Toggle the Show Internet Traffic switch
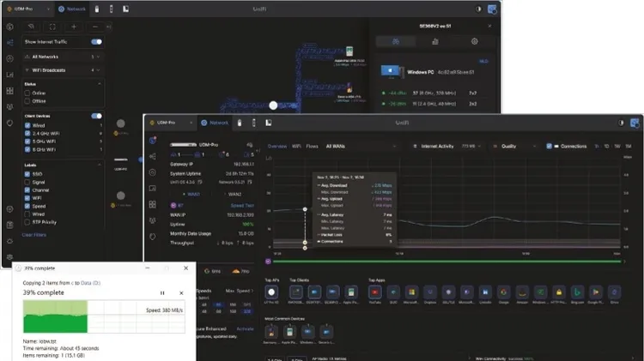The height and width of the screenshot is (361, 644). [96, 41]
